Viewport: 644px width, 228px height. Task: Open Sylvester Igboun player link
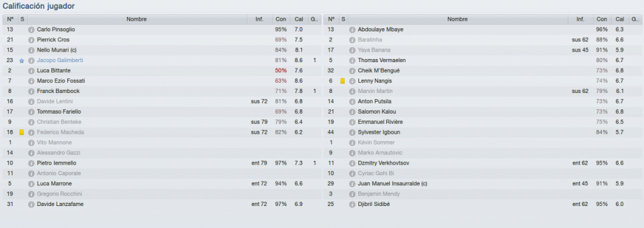click(x=379, y=132)
